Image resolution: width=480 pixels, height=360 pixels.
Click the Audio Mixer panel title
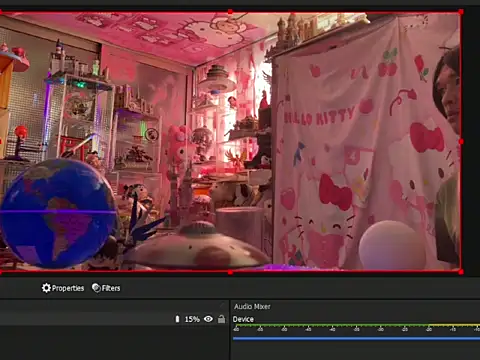(x=252, y=306)
